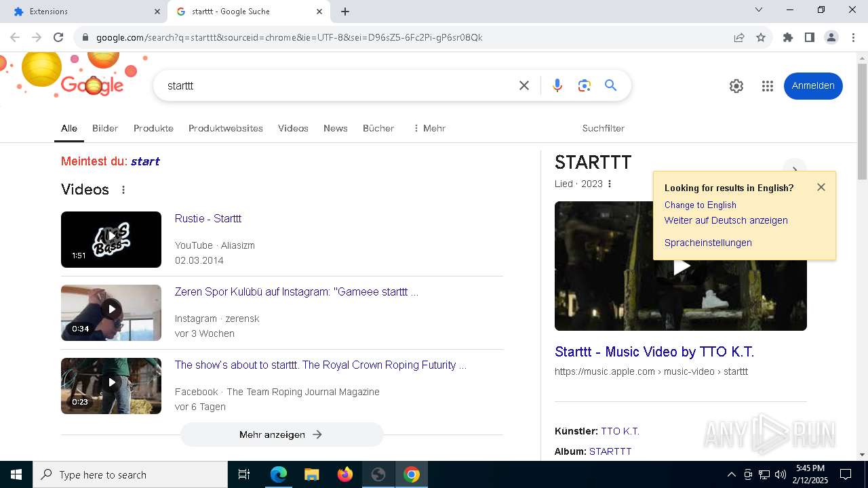Start voice search with the microphone icon

[557, 85]
